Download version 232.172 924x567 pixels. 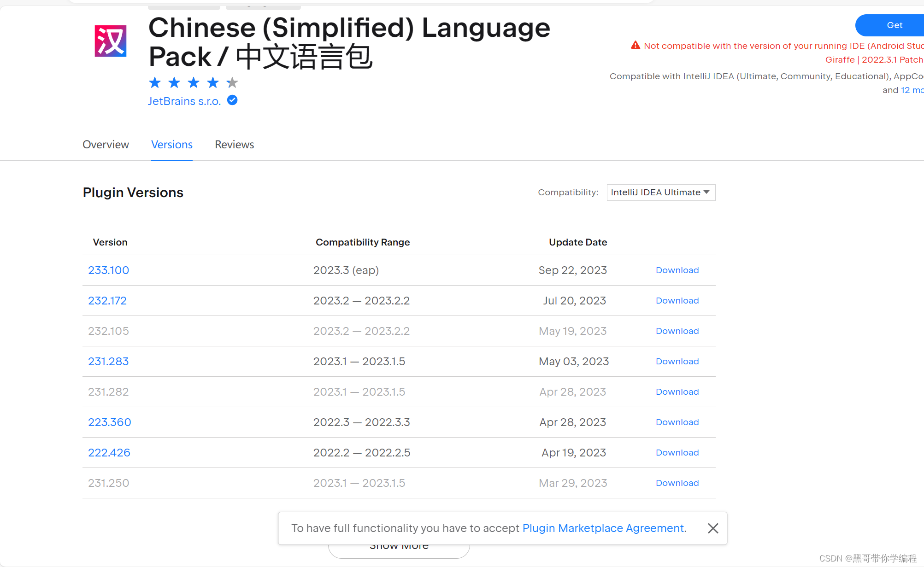677,301
